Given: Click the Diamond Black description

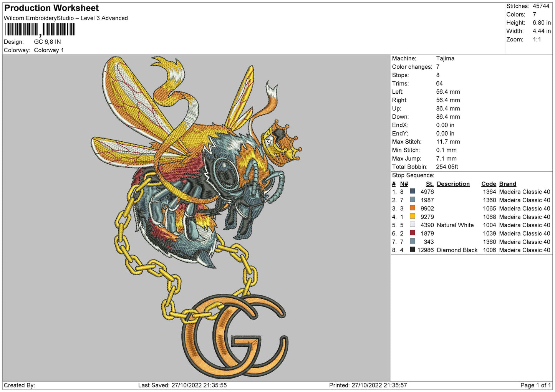Looking at the screenshot, I should [457, 250].
